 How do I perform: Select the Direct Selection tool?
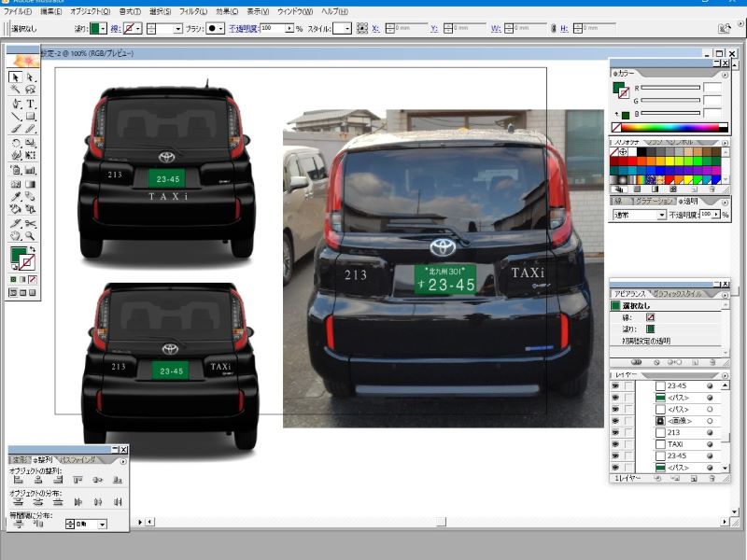point(30,77)
